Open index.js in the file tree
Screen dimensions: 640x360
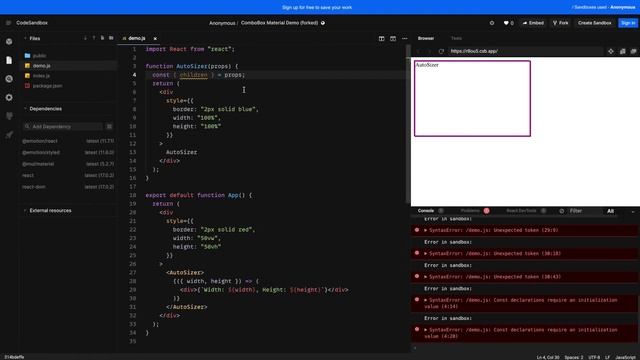(41, 76)
